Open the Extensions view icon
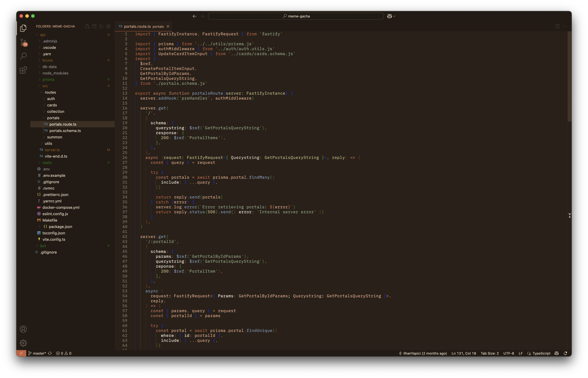Image resolution: width=588 pixels, height=378 pixels. [23, 71]
